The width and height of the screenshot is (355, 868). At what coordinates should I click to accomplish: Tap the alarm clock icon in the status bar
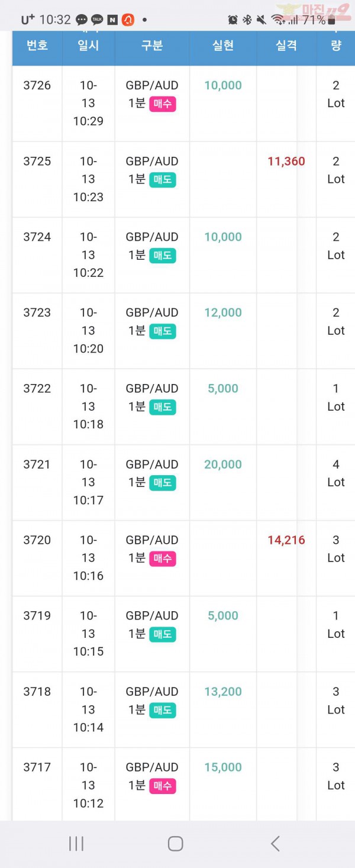pyautogui.click(x=233, y=20)
